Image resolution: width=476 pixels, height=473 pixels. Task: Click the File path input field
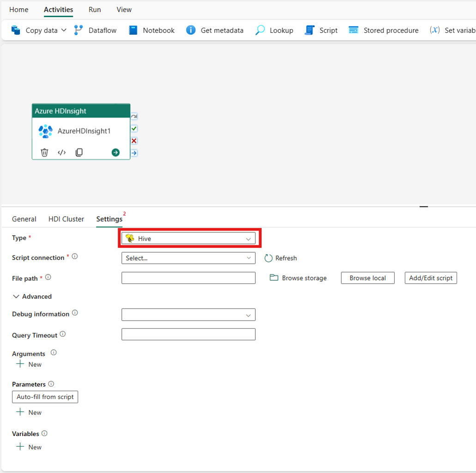tap(188, 278)
